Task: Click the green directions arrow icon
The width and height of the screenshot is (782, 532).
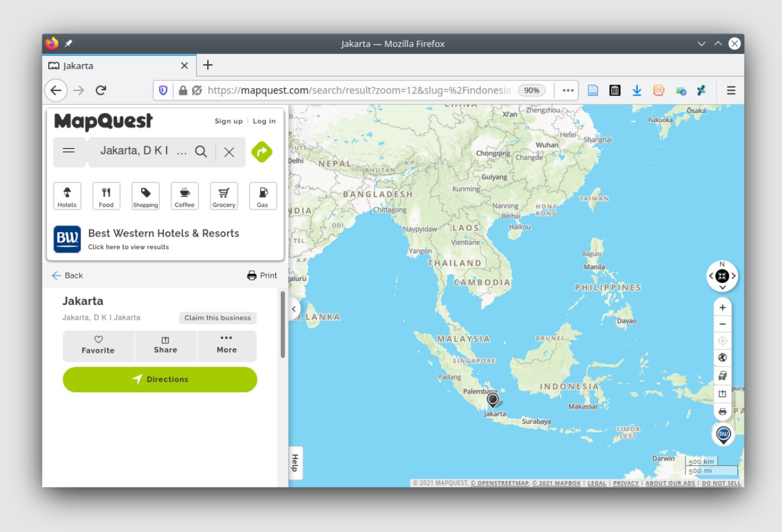Action: tap(261, 152)
